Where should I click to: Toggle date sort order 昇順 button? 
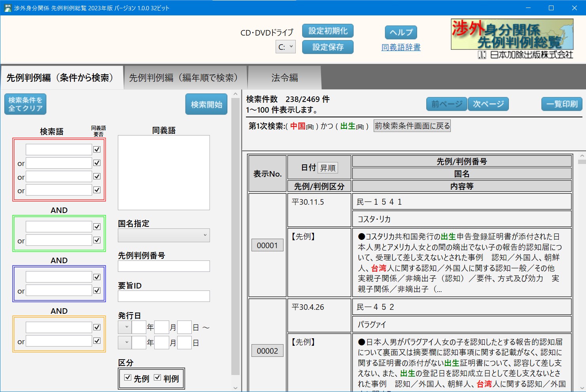click(328, 168)
